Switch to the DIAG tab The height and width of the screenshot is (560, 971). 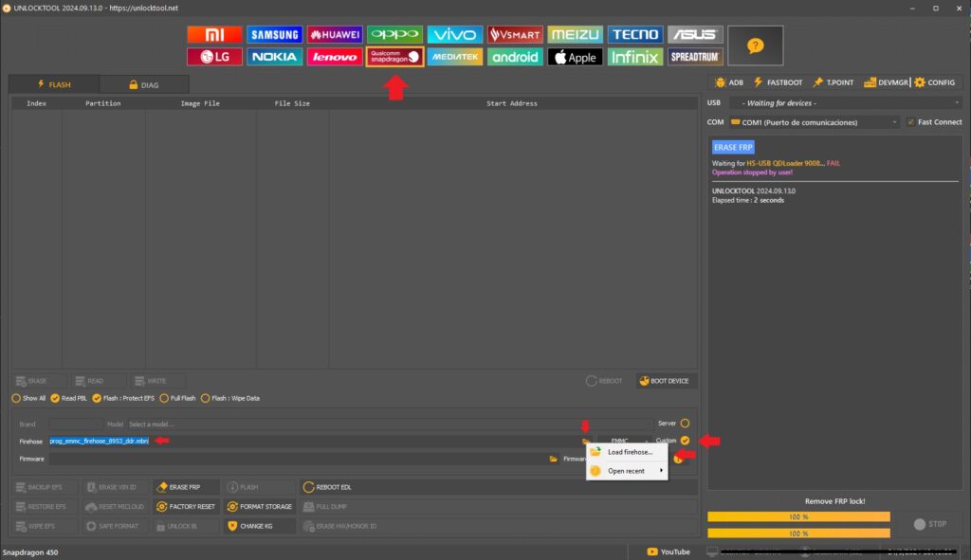(143, 84)
